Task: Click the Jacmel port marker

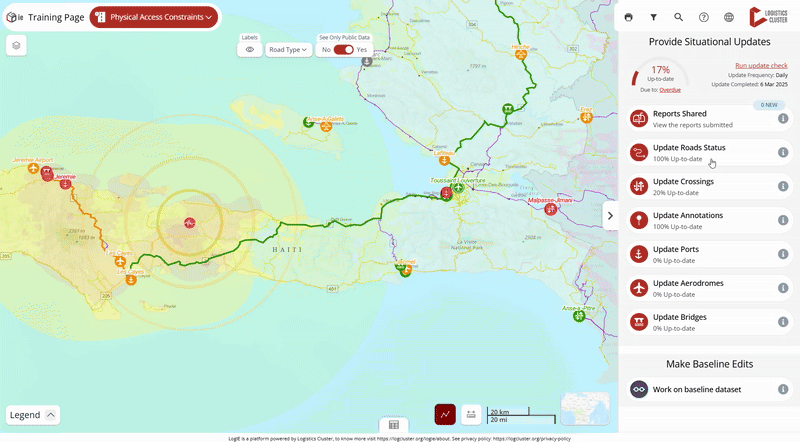Action: (406, 272)
